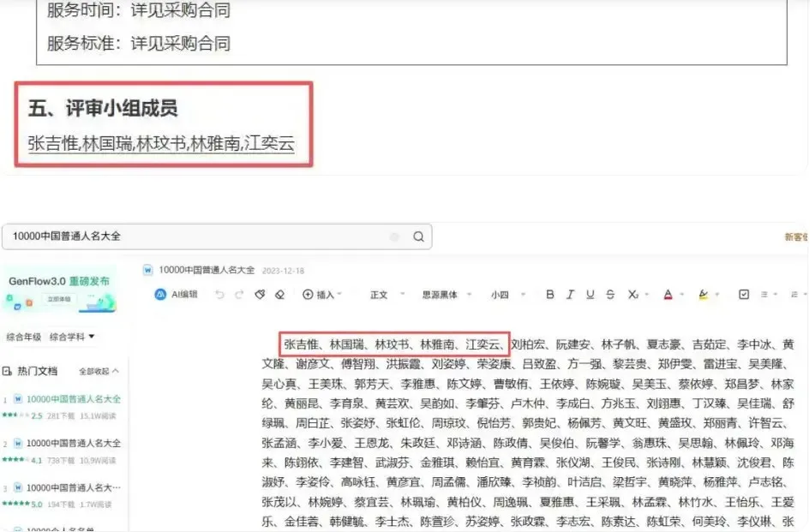Open the 思源黑体 font dropdown

pyautogui.click(x=442, y=294)
